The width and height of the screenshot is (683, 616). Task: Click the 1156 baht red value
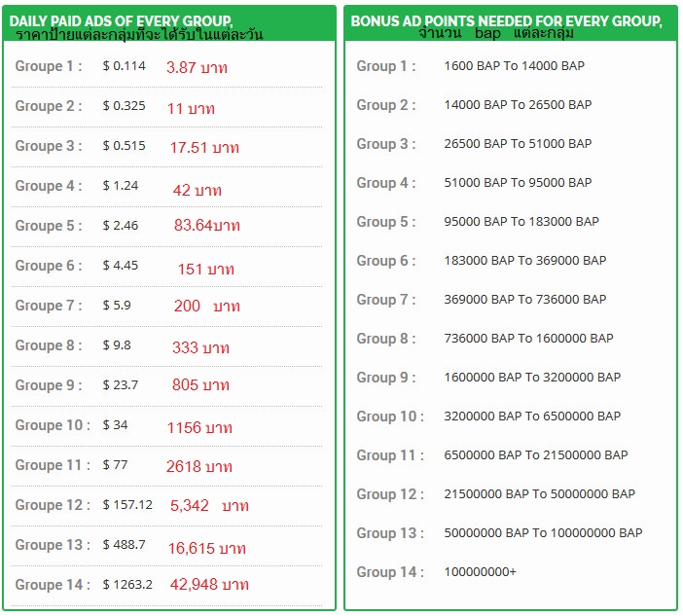pos(198,427)
